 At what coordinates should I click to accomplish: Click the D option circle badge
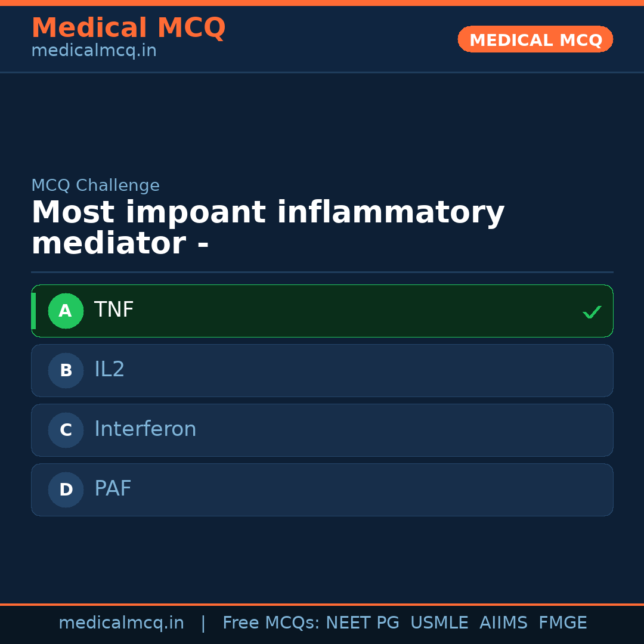pos(66,490)
